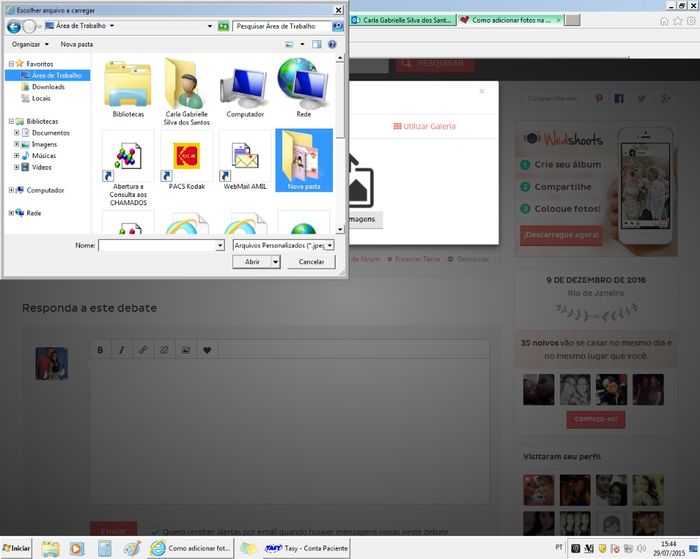Open the Organizar menu
The width and height of the screenshot is (700, 559).
click(30, 44)
